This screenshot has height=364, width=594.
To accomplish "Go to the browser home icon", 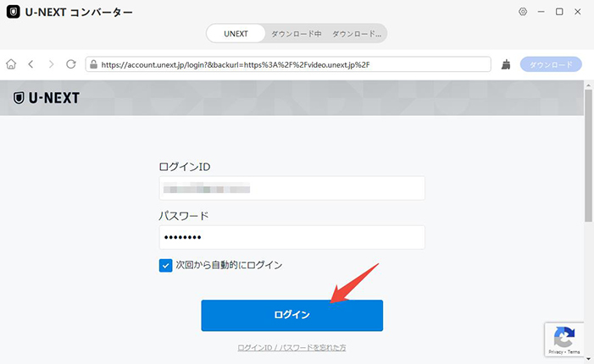I will coord(11,64).
